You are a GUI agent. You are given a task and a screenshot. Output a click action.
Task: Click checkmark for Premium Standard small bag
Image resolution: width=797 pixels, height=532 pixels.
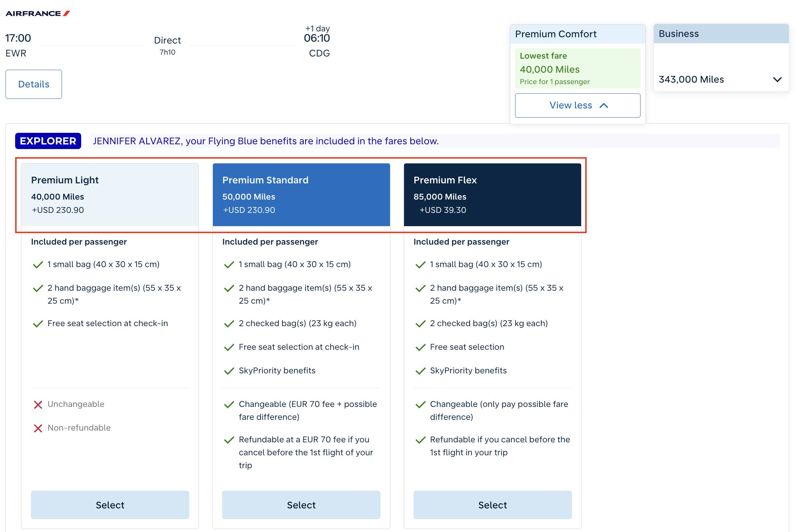229,265
